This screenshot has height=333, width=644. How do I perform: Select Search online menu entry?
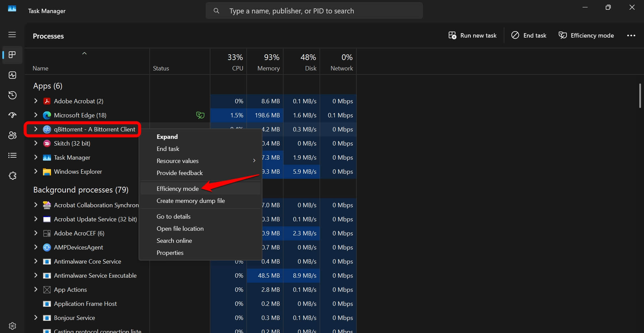coord(200,240)
